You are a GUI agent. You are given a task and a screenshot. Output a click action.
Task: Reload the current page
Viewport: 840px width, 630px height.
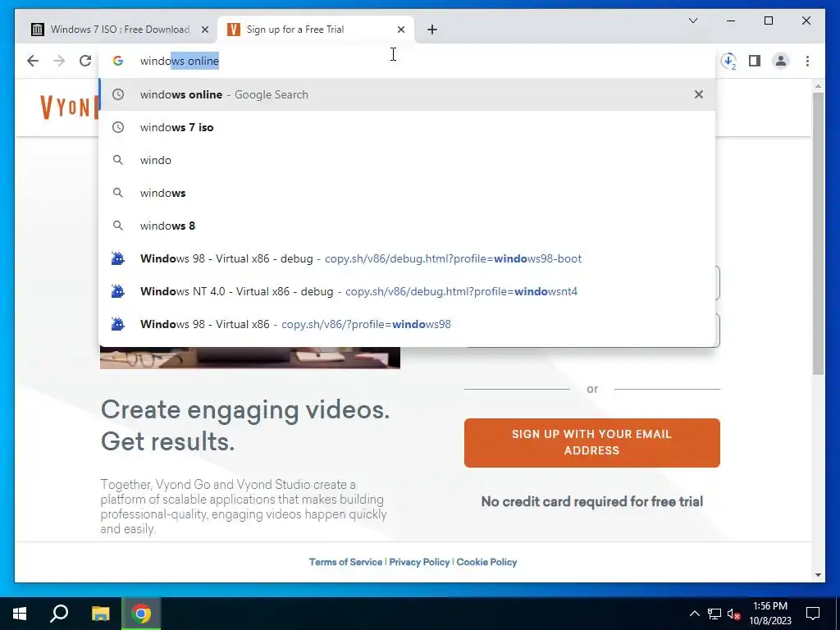tap(85, 61)
